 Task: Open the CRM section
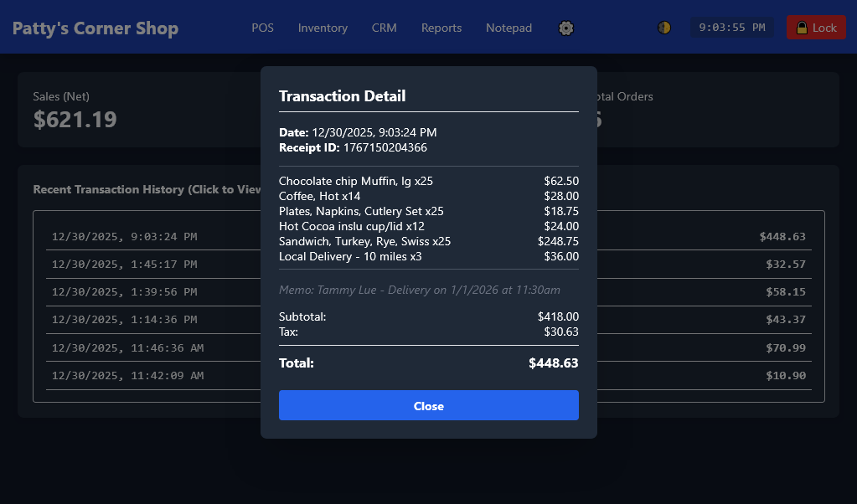pyautogui.click(x=385, y=28)
